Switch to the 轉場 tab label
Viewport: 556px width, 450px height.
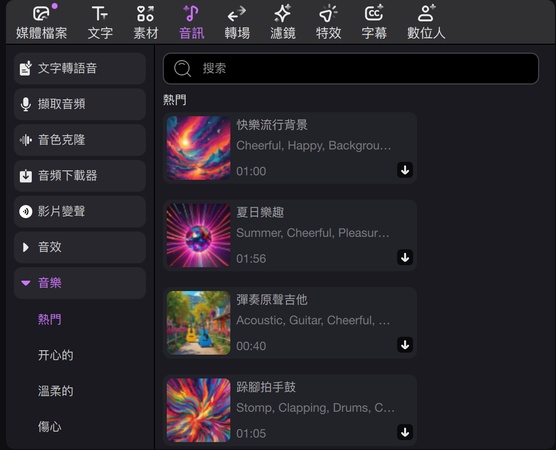[237, 33]
